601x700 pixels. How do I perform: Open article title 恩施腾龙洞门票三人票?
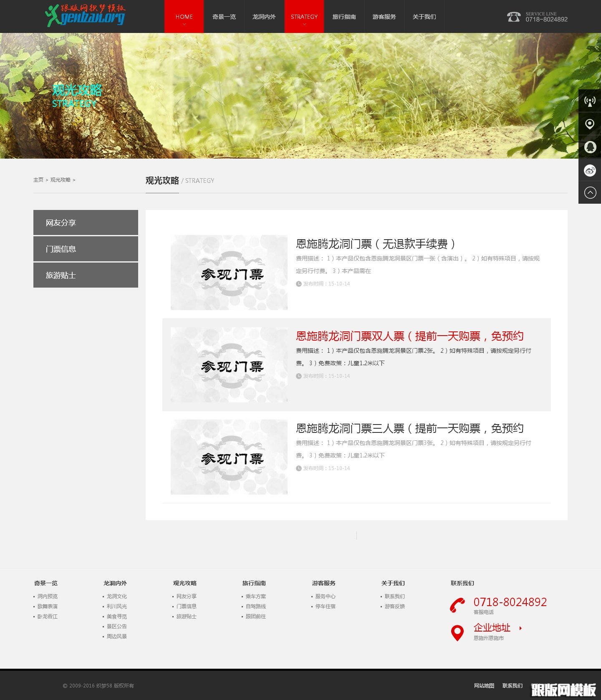pos(410,428)
